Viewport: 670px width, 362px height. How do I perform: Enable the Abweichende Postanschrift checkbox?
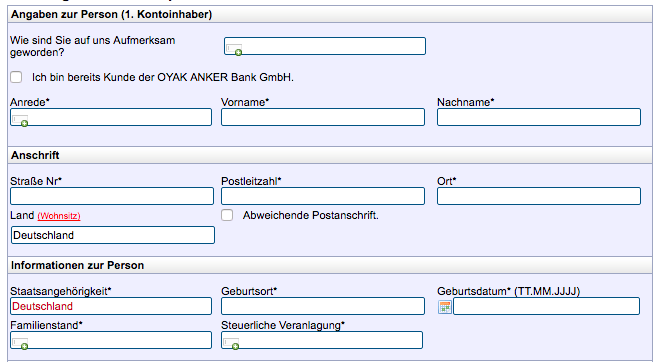click(x=227, y=215)
